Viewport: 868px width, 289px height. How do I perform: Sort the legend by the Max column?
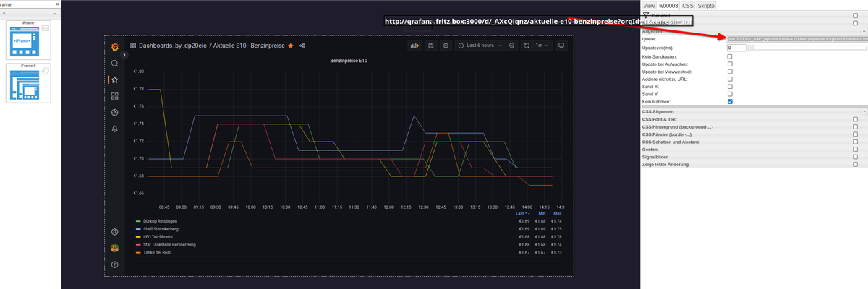click(x=558, y=213)
